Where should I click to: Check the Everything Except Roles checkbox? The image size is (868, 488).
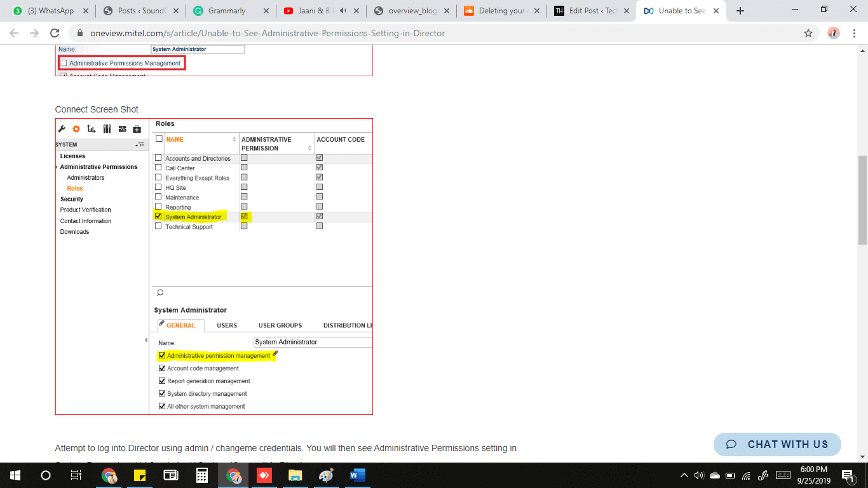tap(159, 177)
